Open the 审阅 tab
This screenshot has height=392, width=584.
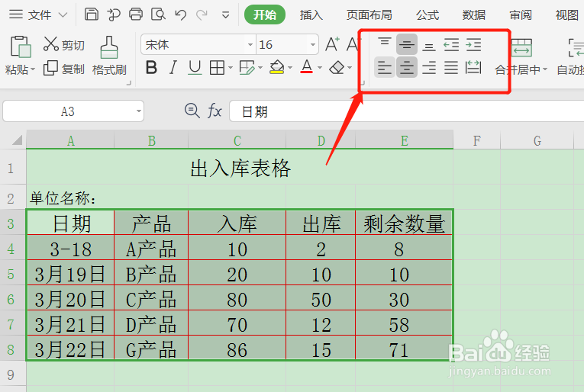(x=521, y=15)
